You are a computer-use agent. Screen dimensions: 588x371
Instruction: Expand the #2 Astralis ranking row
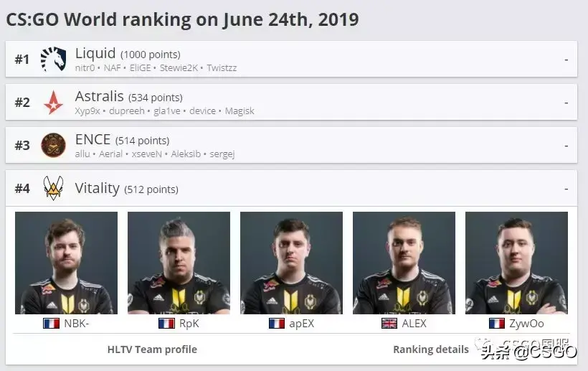click(566, 103)
